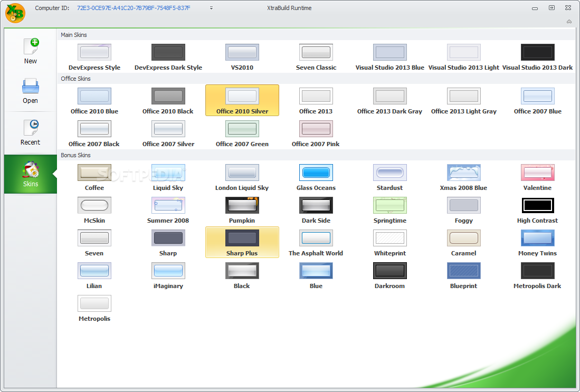Viewport: 580px width, 392px height.
Task: Choose the Foggy skin
Action: [464, 210]
